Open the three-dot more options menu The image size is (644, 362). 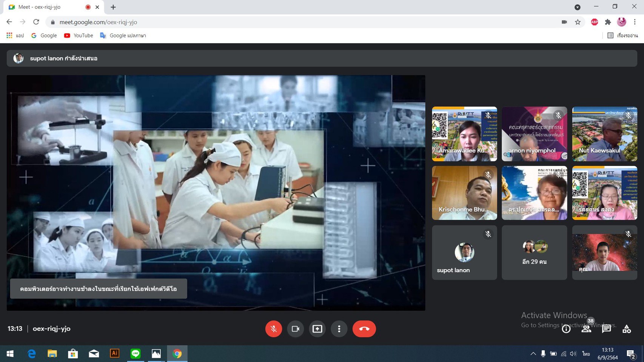click(339, 329)
